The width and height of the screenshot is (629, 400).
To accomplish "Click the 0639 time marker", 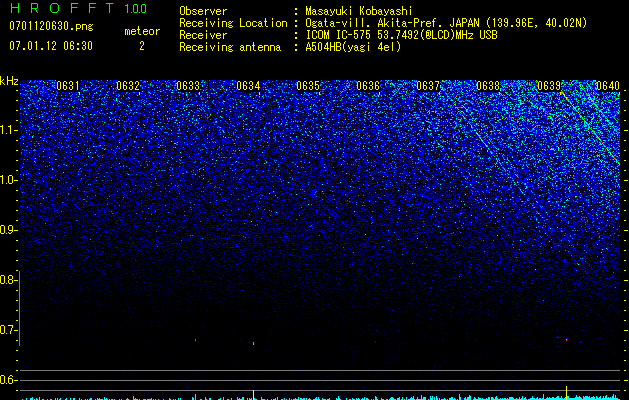I will [x=549, y=86].
